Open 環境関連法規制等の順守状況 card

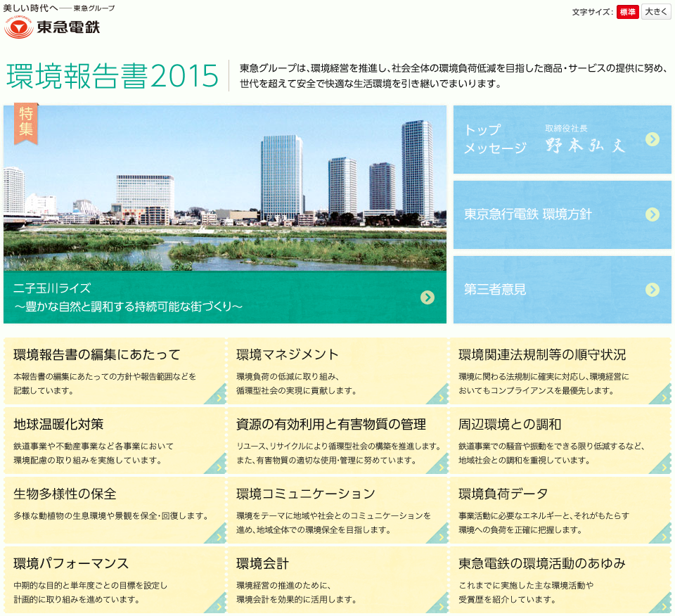click(x=560, y=371)
